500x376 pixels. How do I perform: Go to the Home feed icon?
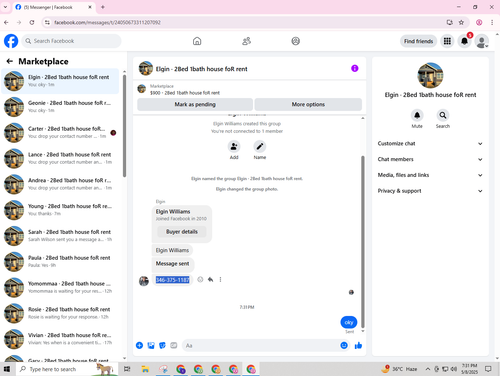197,41
